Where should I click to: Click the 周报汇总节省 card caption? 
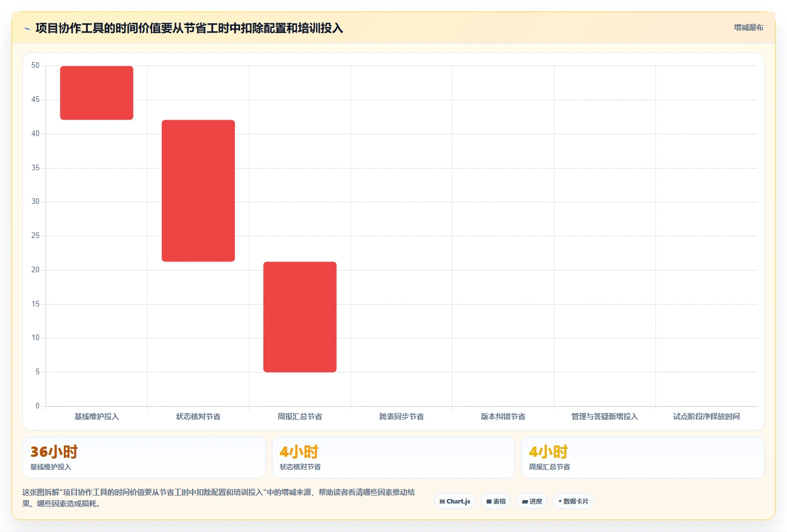(x=549, y=467)
